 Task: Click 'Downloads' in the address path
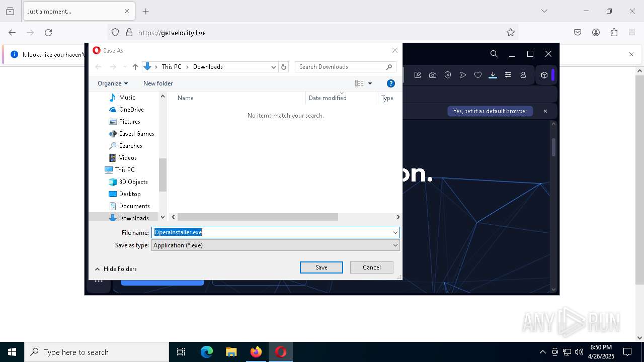click(x=208, y=67)
